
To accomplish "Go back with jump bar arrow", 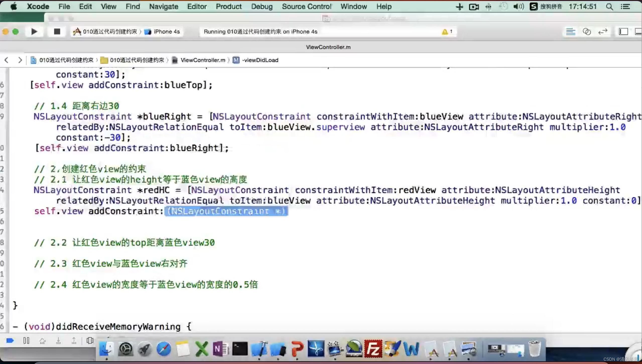I will [x=7, y=60].
